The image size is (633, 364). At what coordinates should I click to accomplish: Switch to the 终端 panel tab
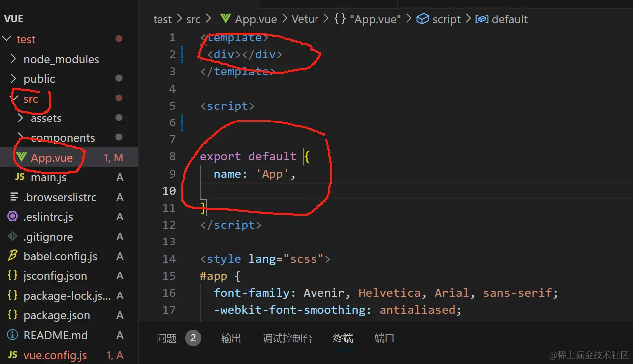pyautogui.click(x=343, y=338)
